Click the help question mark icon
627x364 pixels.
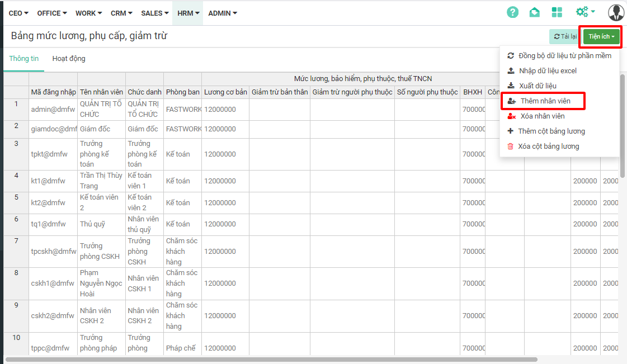pyautogui.click(x=512, y=12)
